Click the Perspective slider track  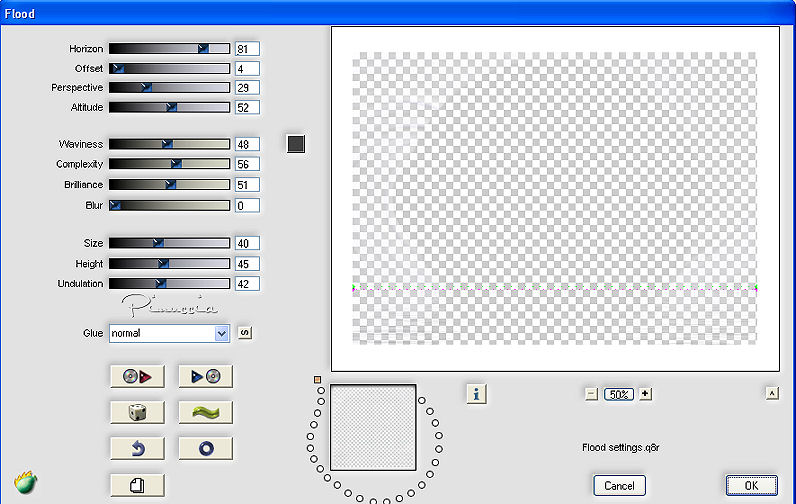point(170,88)
